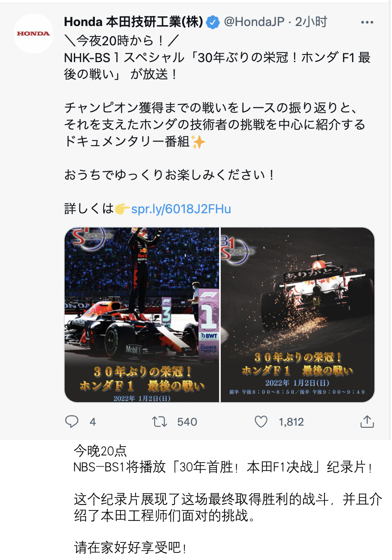
Task: Click the Chinese translation line 今晚20点
Action: (100, 451)
